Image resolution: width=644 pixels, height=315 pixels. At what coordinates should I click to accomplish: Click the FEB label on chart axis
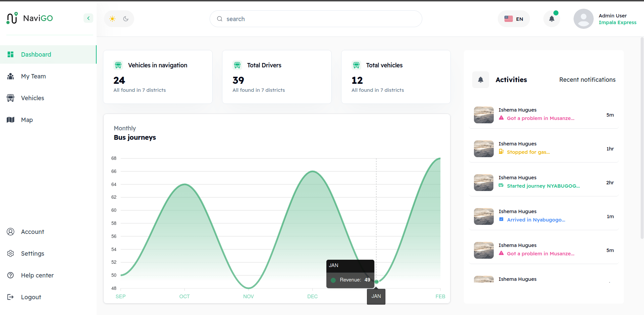pyautogui.click(x=440, y=297)
